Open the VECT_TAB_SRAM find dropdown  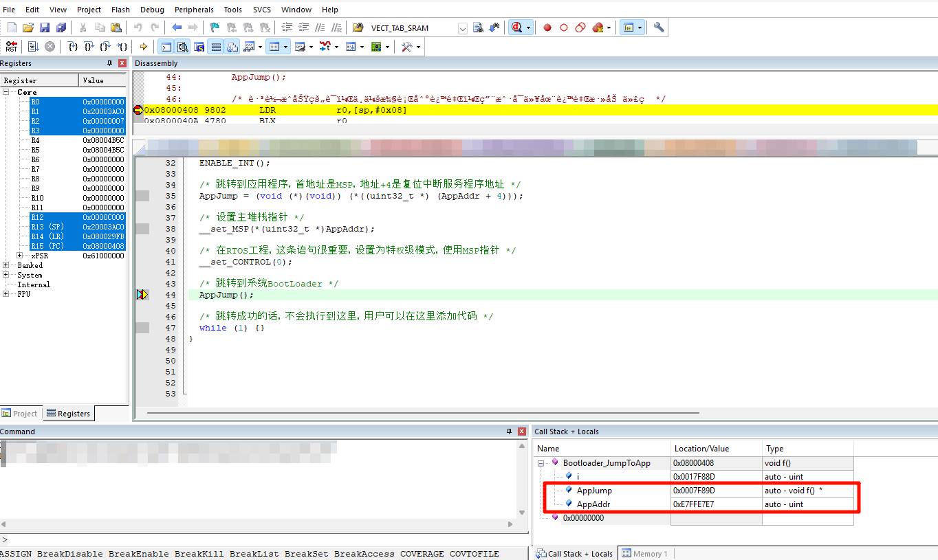[x=462, y=28]
